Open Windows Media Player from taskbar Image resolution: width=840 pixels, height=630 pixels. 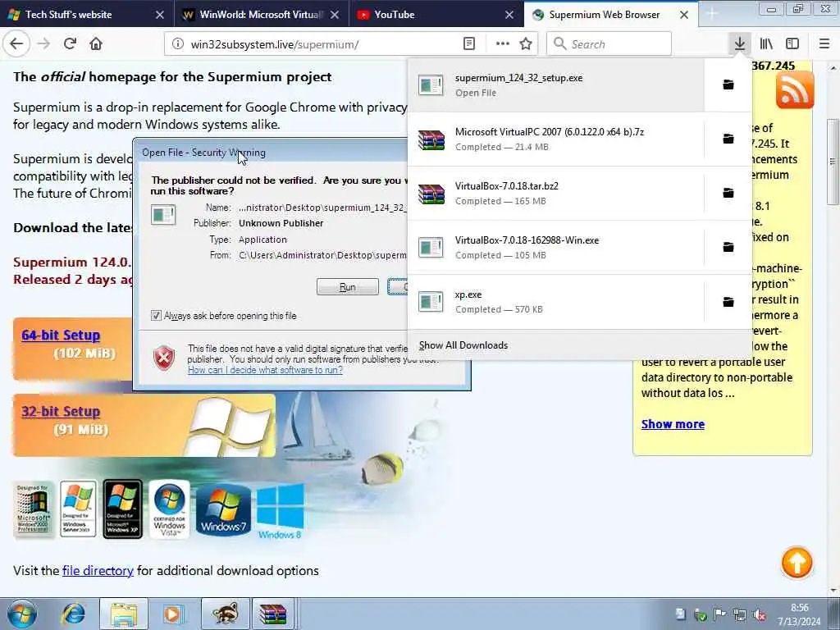(172, 614)
